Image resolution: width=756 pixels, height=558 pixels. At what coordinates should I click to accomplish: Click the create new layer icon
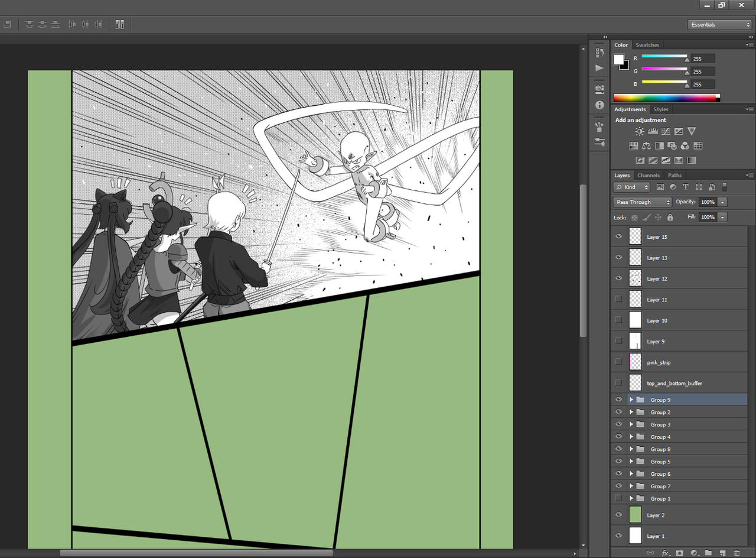click(722, 553)
